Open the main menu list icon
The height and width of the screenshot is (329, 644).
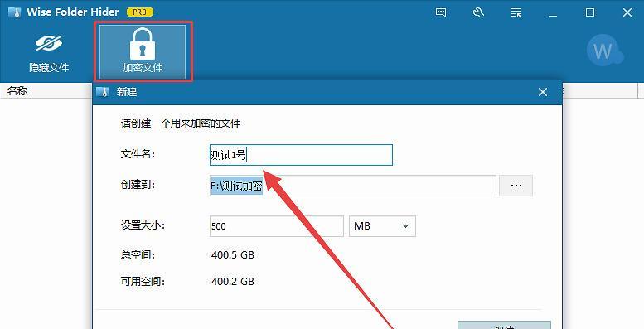pyautogui.click(x=516, y=12)
